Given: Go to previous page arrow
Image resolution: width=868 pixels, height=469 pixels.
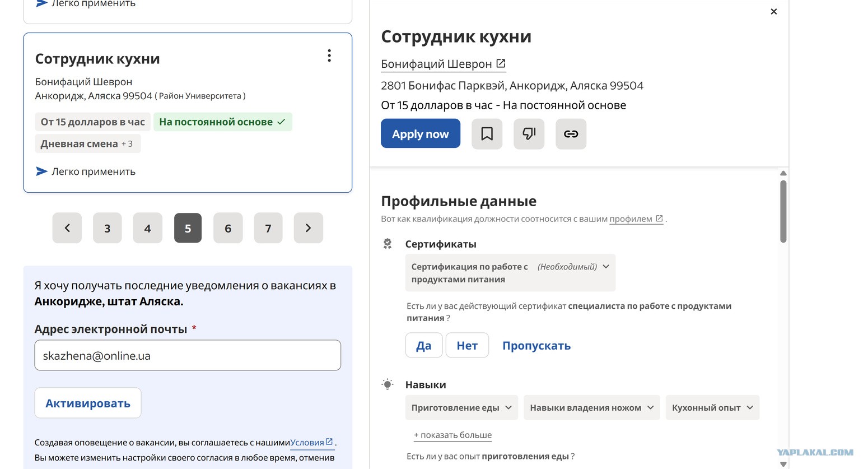Looking at the screenshot, I should pyautogui.click(x=67, y=228).
